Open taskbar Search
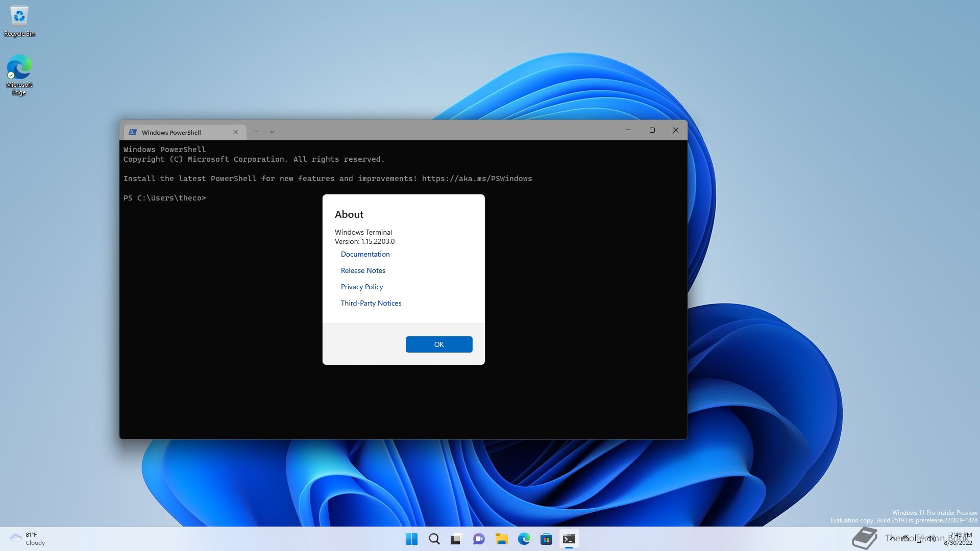 434,539
